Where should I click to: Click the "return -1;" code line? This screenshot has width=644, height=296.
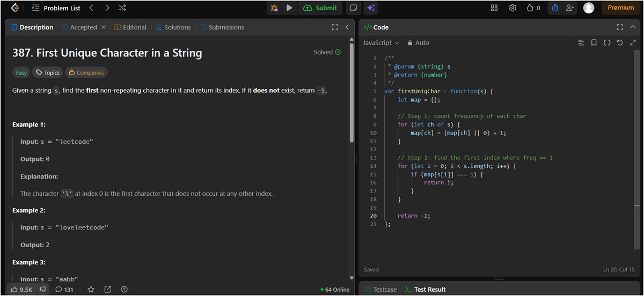[x=414, y=216]
